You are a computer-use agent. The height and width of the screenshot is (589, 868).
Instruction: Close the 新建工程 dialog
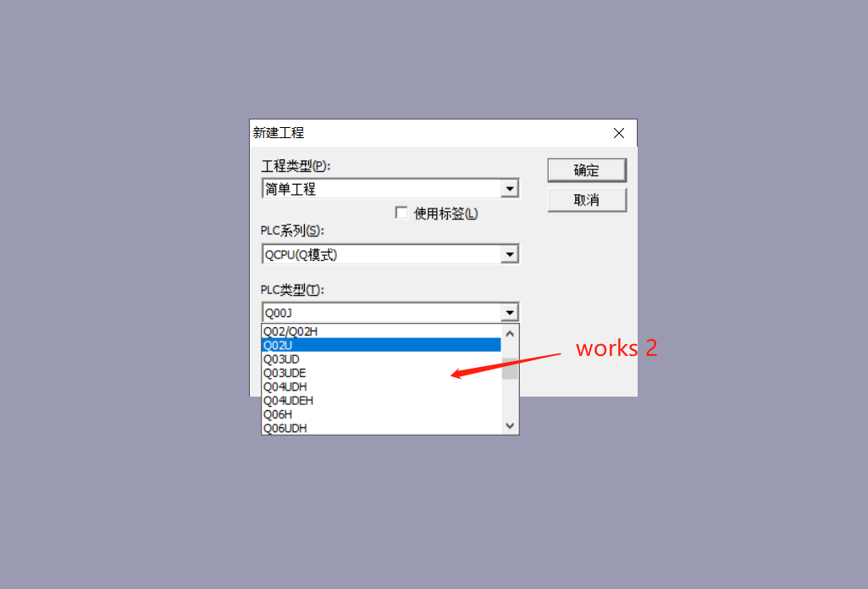619,133
